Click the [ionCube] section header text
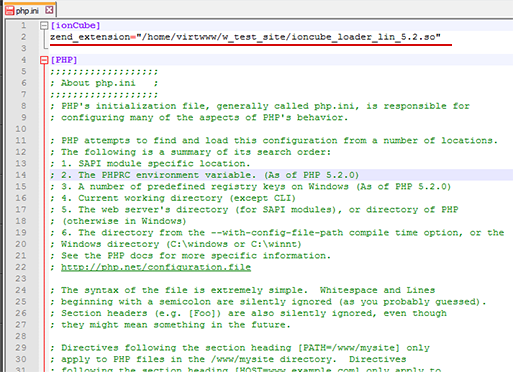 (x=75, y=25)
